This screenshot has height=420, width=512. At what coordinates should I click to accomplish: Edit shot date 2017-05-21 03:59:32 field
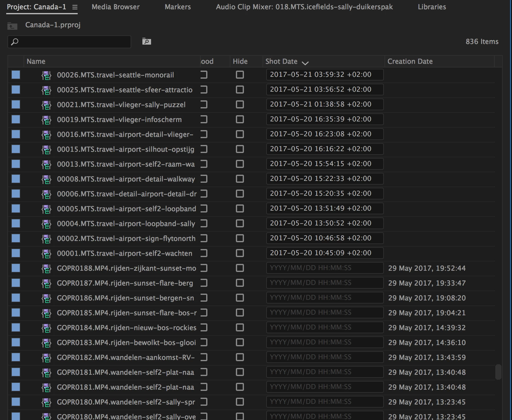[x=325, y=75]
